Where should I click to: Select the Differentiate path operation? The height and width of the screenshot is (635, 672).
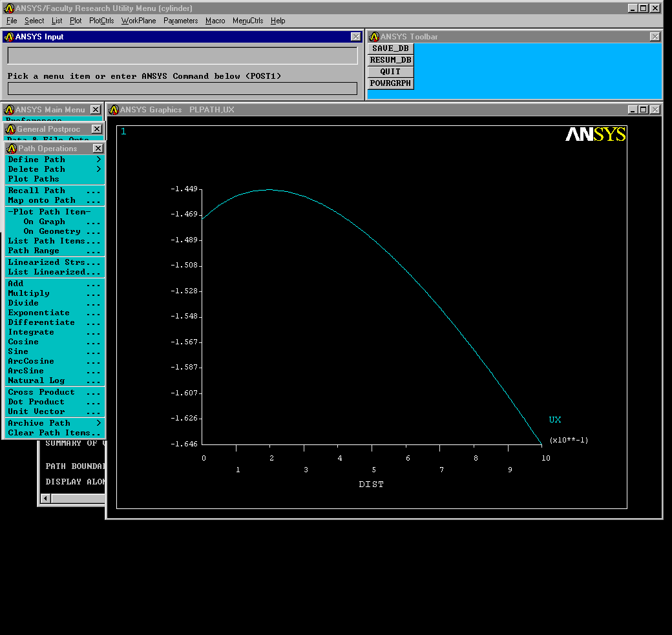pos(54,322)
